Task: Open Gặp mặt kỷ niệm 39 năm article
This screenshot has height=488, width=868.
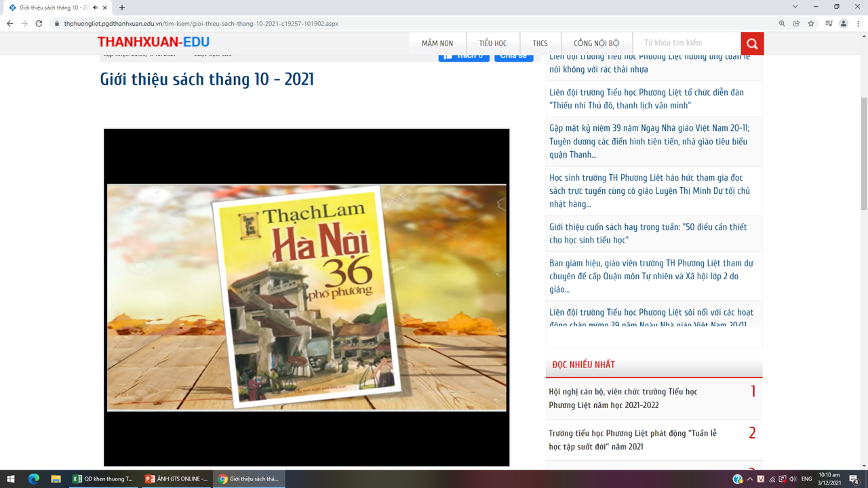Action: point(649,142)
